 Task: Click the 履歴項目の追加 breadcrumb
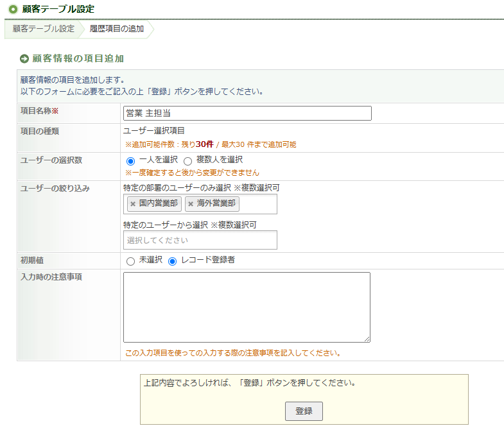pos(116,29)
